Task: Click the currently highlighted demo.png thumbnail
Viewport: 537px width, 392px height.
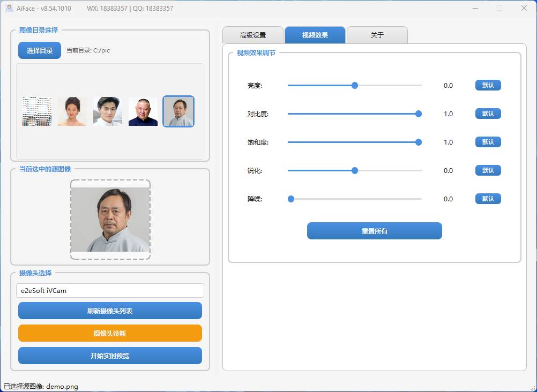Action: [178, 111]
